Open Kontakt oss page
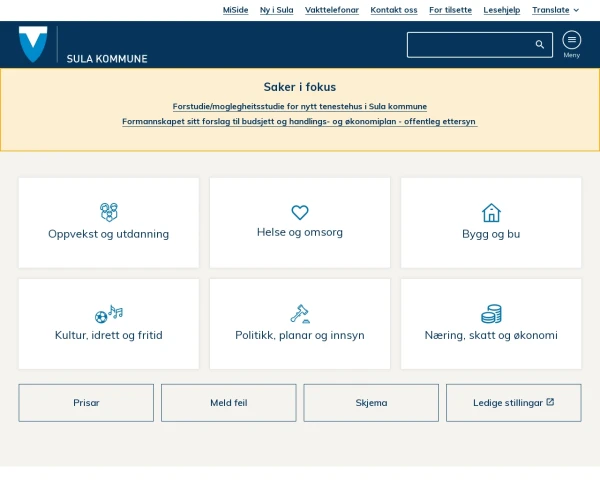The width and height of the screenshot is (600, 480). coord(394,10)
